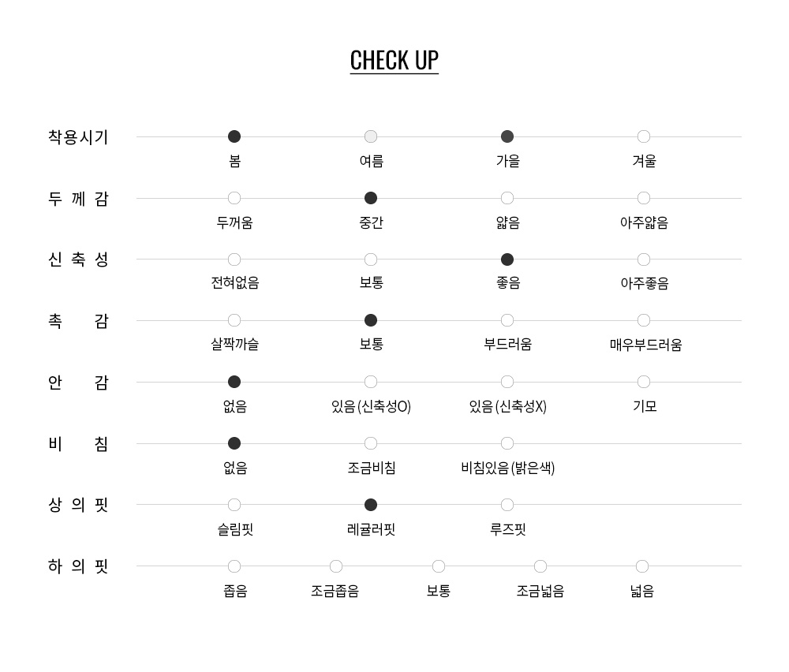Image resolution: width=789 pixels, height=672 pixels.
Task: Click the 레귤러핏 text label
Action: [x=371, y=529]
